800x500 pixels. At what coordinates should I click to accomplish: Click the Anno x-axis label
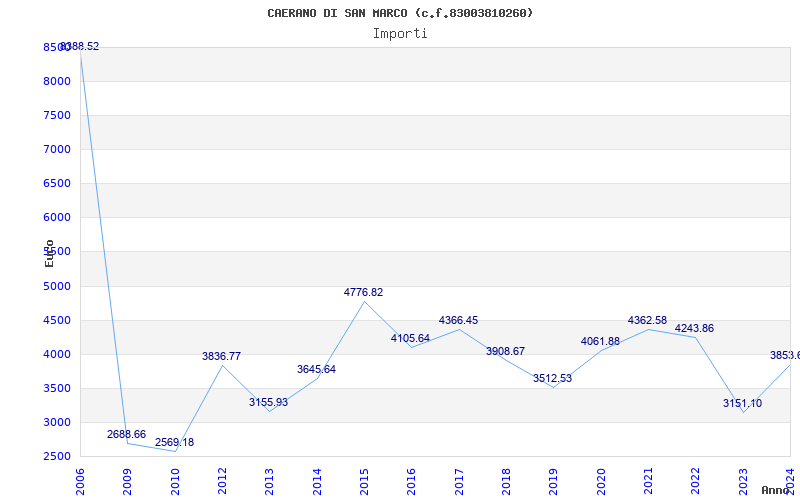(776, 490)
